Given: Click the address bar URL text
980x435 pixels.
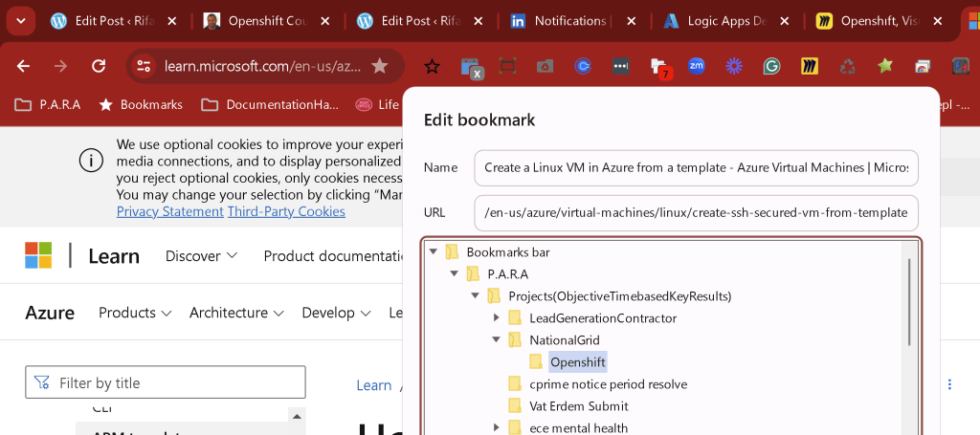Looking at the screenshot, I should click(262, 66).
